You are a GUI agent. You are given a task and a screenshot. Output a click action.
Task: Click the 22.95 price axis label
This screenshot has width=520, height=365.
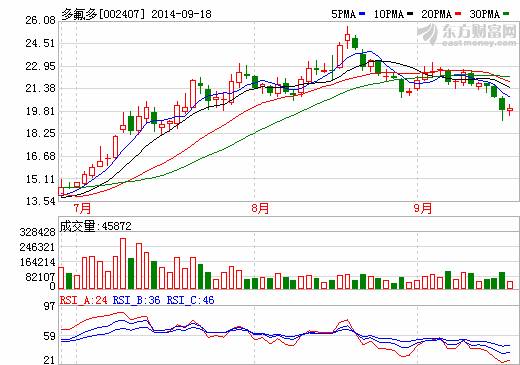tap(40, 66)
